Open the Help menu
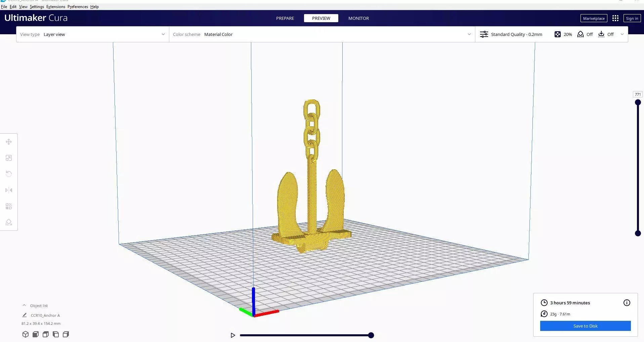This screenshot has width=644, height=342. click(x=94, y=7)
